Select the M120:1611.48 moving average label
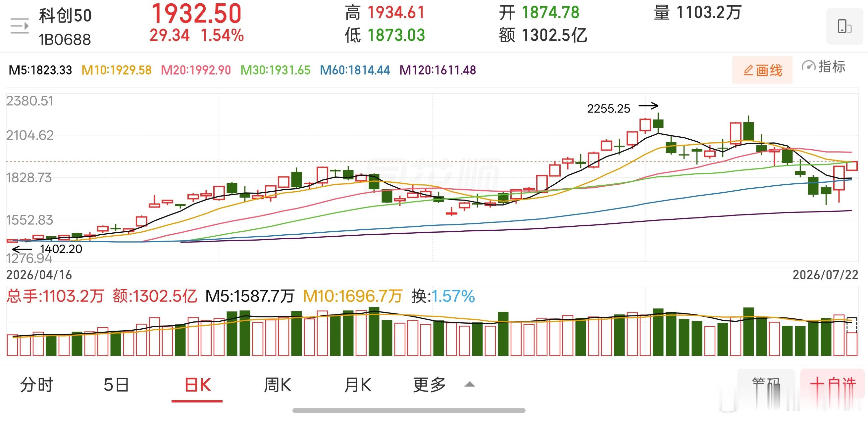868x421 pixels. click(x=438, y=70)
